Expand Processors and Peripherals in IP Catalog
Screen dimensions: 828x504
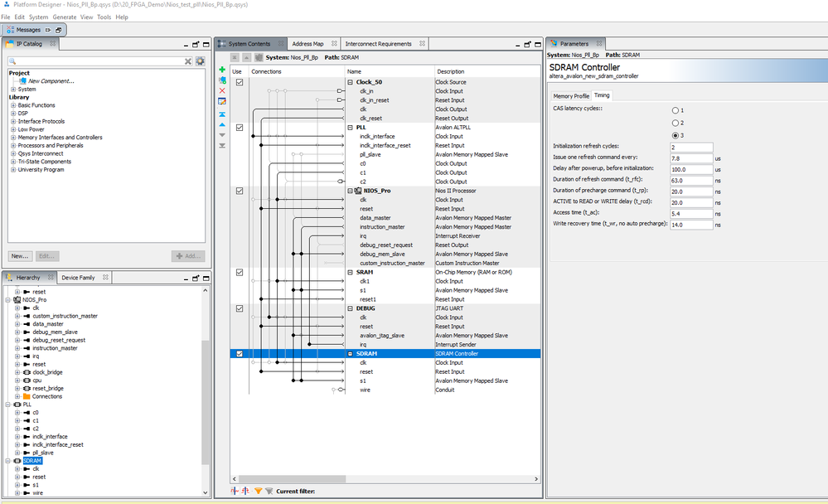pos(13,146)
